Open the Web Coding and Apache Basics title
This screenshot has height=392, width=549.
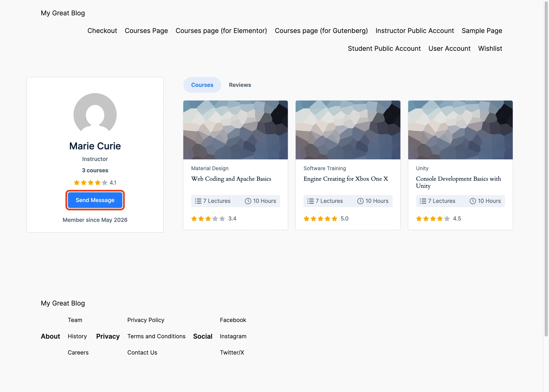coord(231,179)
